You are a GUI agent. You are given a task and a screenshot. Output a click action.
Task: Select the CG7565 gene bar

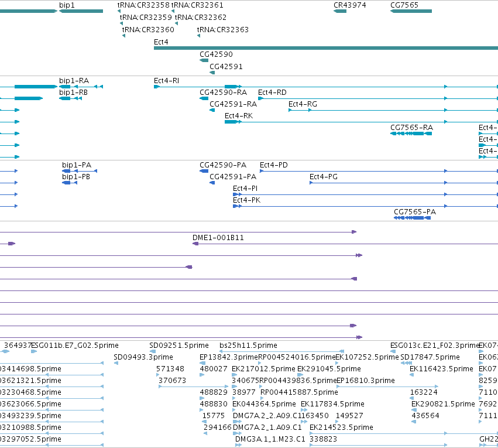pos(411,11)
